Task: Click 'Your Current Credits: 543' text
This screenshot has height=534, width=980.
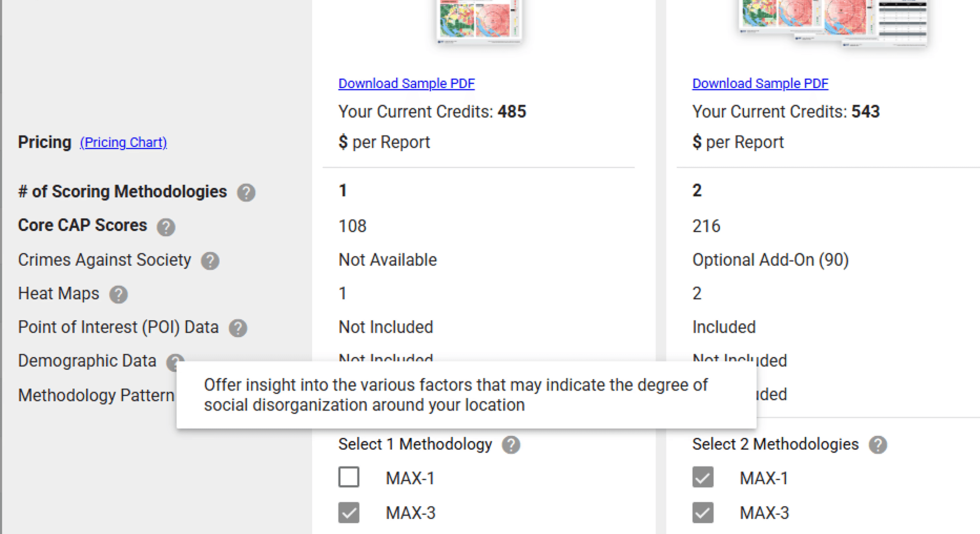Action: coord(786,112)
